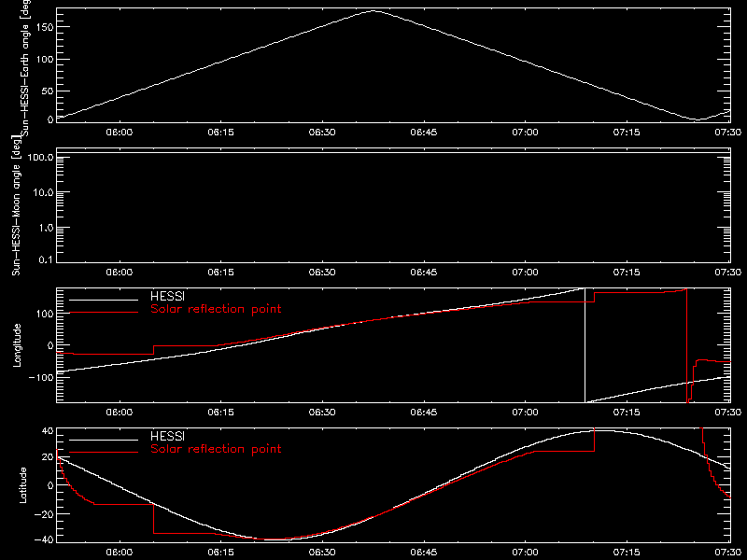Viewport: 747px width, 560px height.
Task: Click the 0.1 tick on Moon angle axis
Action: click(x=46, y=259)
